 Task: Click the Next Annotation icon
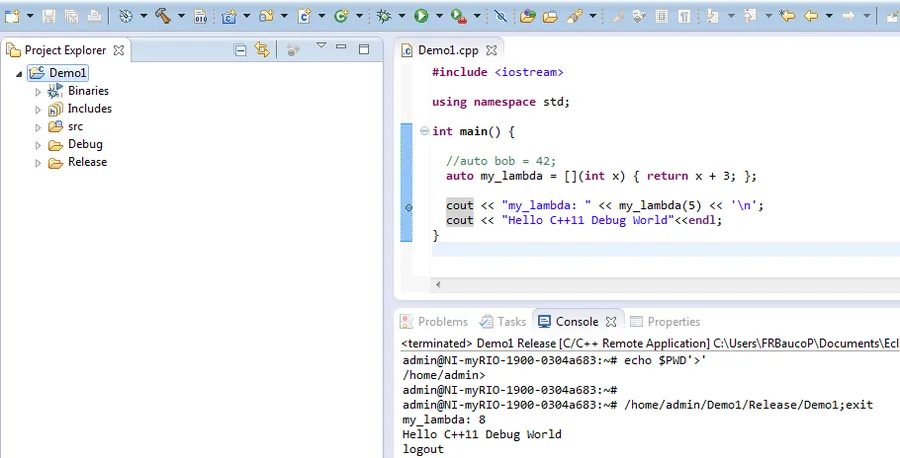(x=712, y=16)
